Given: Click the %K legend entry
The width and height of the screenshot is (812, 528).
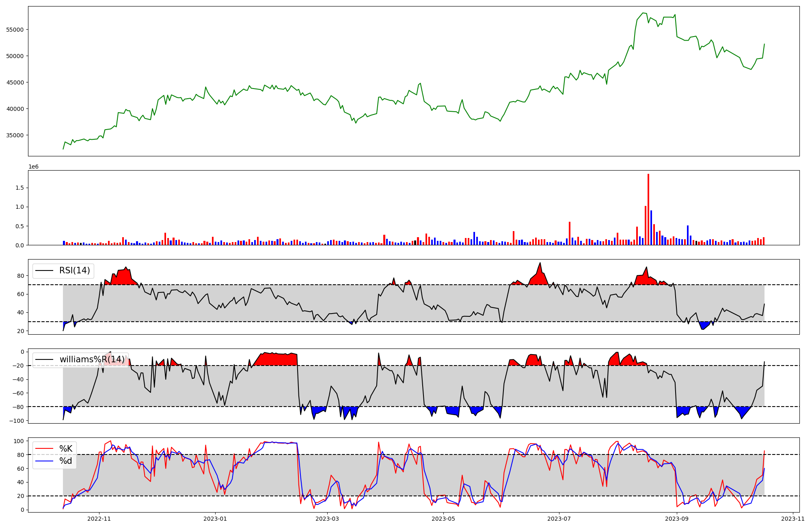Looking at the screenshot, I should pos(66,448).
